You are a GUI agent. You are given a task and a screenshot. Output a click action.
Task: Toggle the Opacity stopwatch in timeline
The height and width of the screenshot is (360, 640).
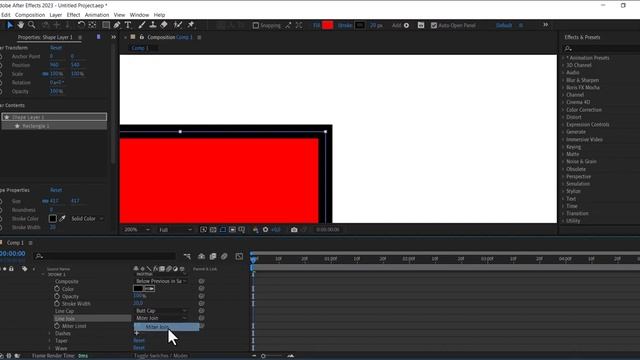pyautogui.click(x=57, y=296)
